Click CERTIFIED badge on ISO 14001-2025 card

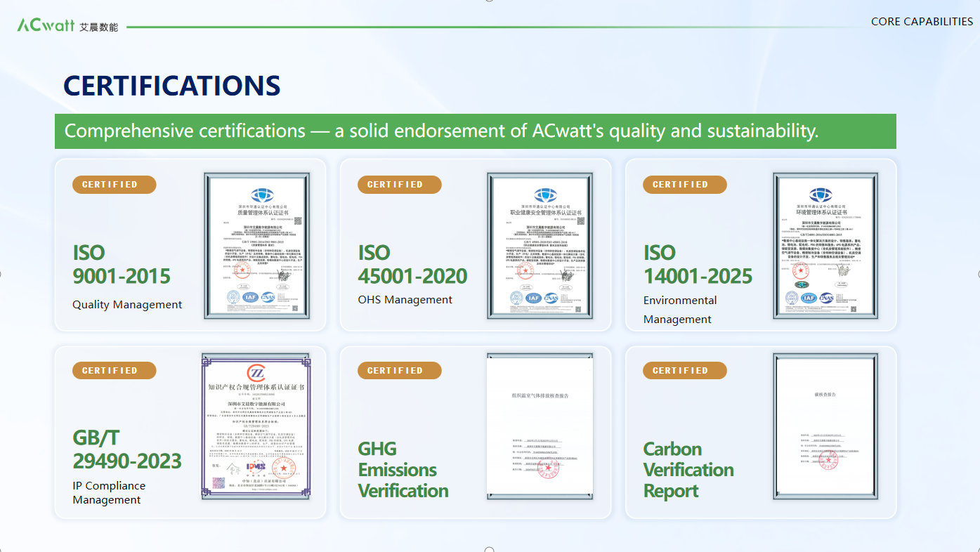point(685,185)
